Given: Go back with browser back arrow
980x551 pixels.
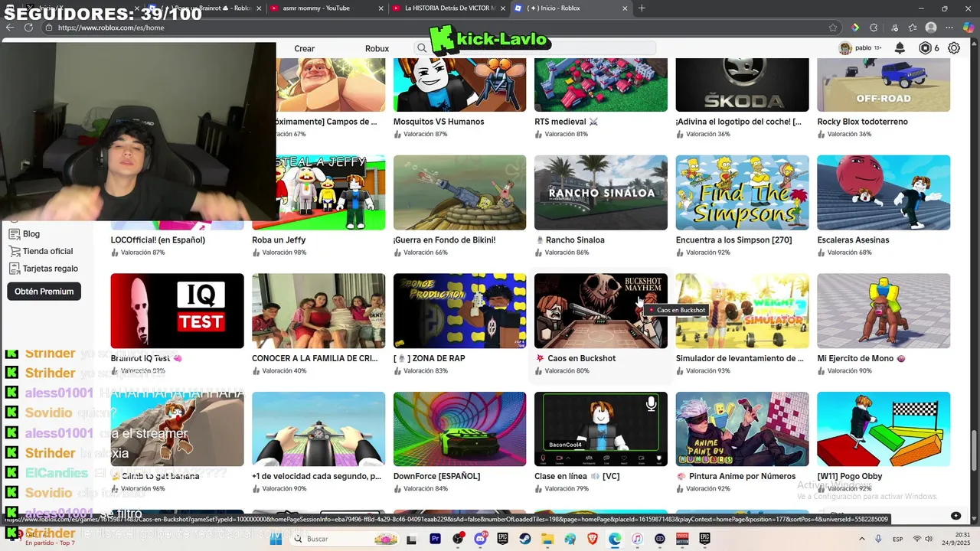Looking at the screenshot, I should point(10,28).
